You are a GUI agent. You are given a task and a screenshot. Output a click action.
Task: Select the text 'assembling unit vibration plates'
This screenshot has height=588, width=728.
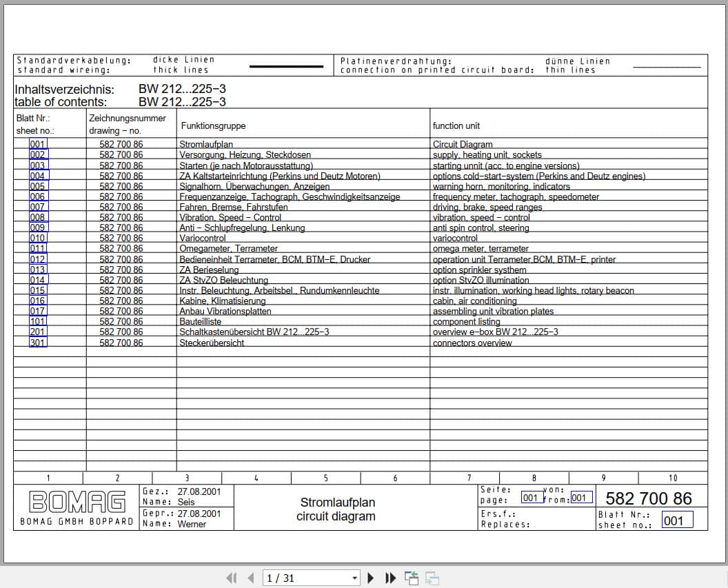493,311
